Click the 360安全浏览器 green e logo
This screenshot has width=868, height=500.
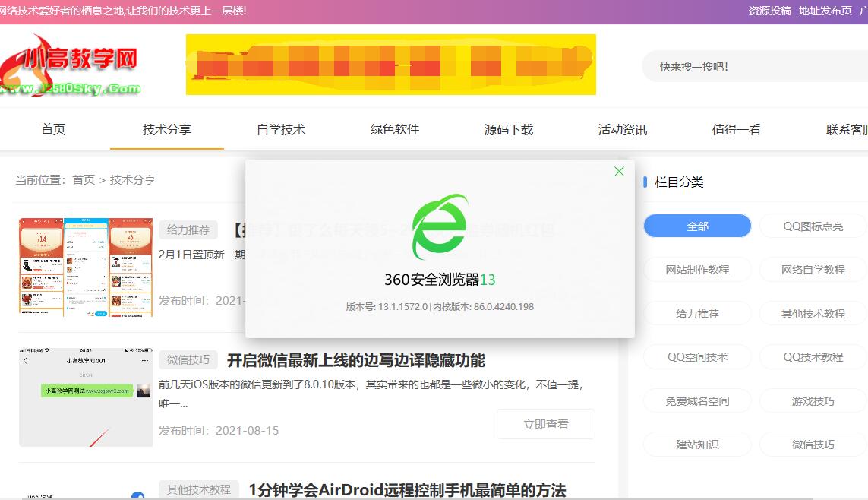[440, 226]
